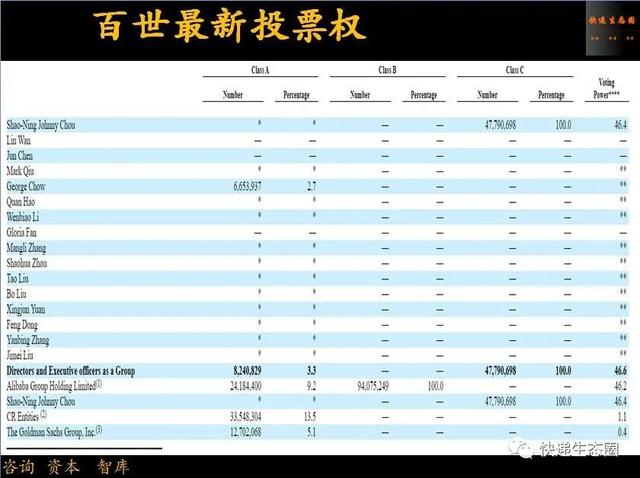Click the Percentage header under Class A
Screen dimensions: 640x478
pos(296,95)
